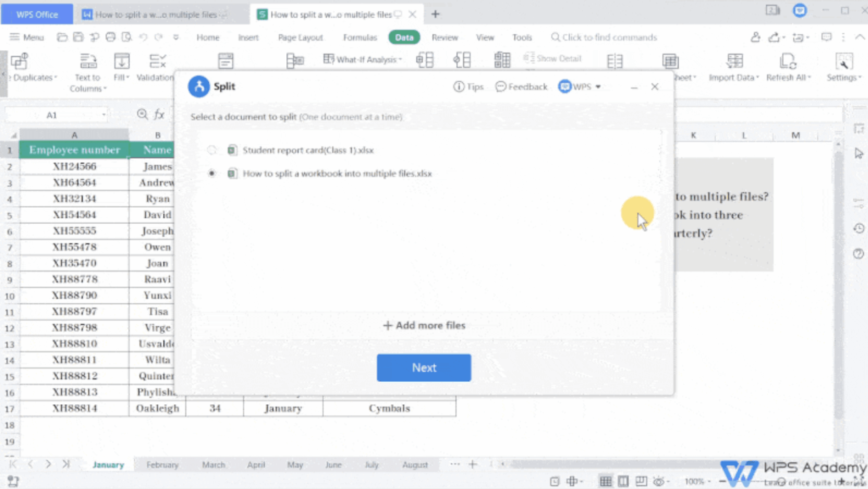
Task: Select the Employee number header cell
Action: coord(75,150)
